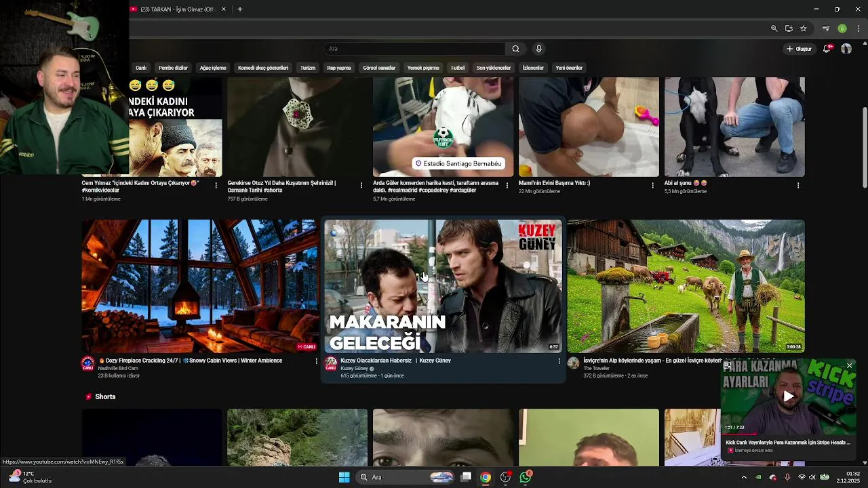This screenshot has width=868, height=488.
Task: Close the TARKAN tab
Action: [x=223, y=9]
